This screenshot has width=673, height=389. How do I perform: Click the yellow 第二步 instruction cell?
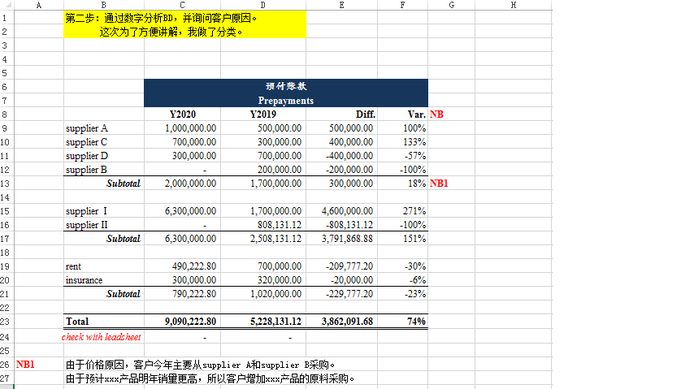click(x=185, y=18)
